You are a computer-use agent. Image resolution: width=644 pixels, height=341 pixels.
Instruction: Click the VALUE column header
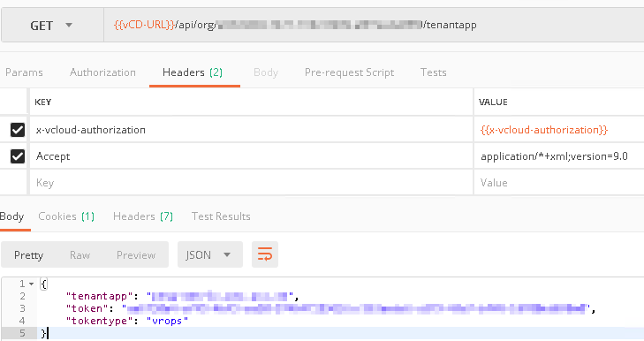click(493, 102)
